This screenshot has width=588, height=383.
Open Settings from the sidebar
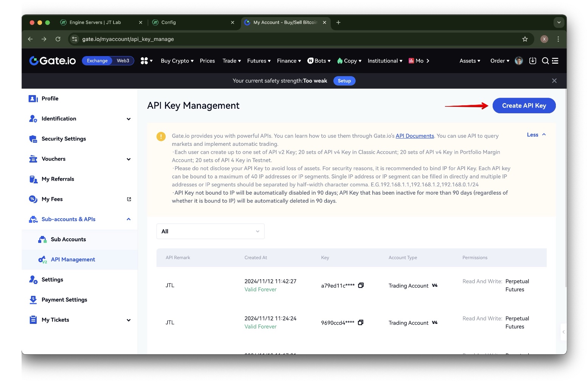52,280
